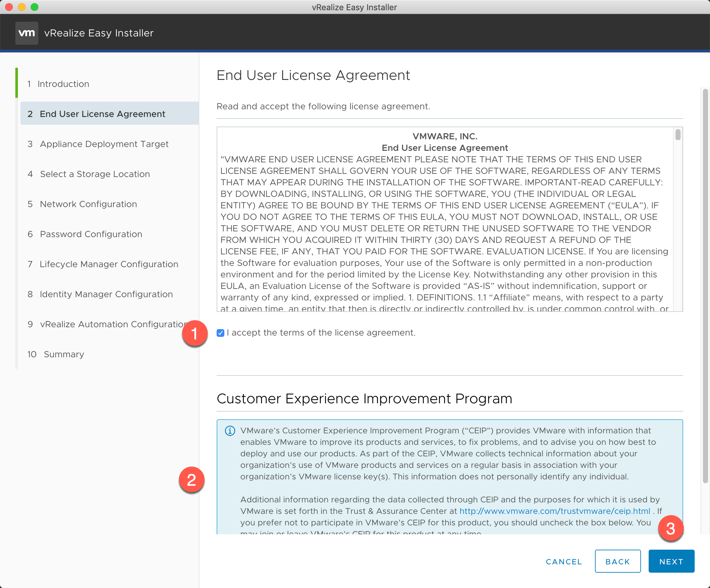
Task: Click the End User License Agreement heading
Action: click(313, 75)
